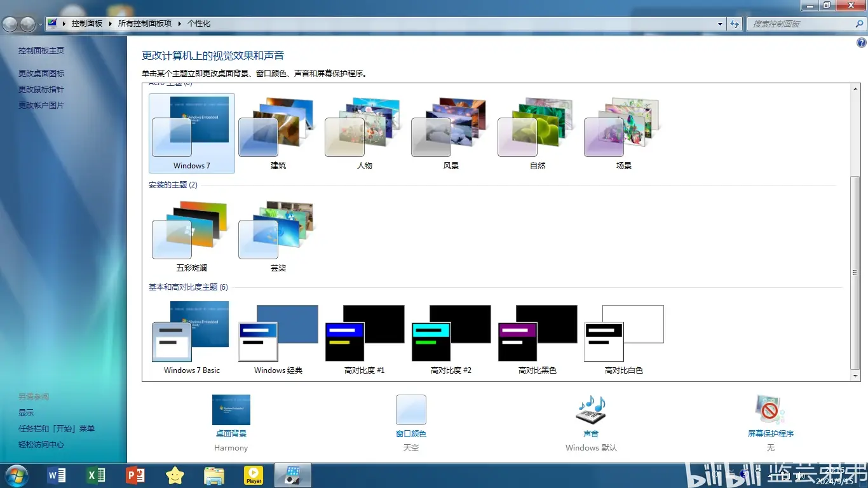Click the theme list scroll up arrow

855,88
